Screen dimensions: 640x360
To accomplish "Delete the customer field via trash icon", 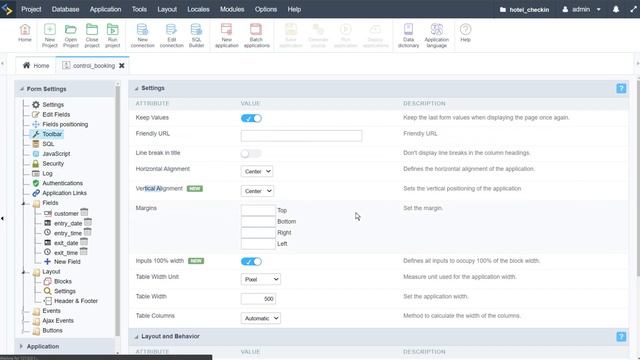I will (84, 212).
